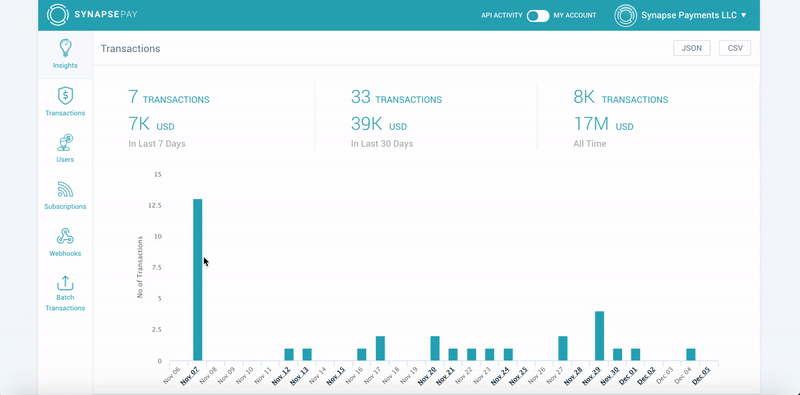
Task: Open Batch Transactions upload icon
Action: point(65,283)
